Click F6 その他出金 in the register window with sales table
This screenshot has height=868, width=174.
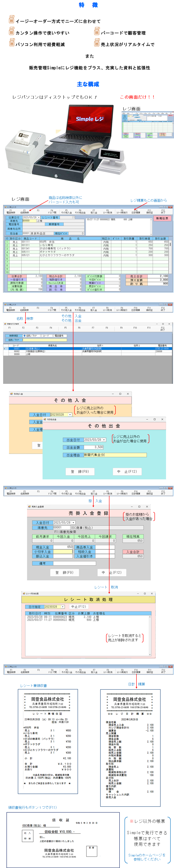[80, 212]
